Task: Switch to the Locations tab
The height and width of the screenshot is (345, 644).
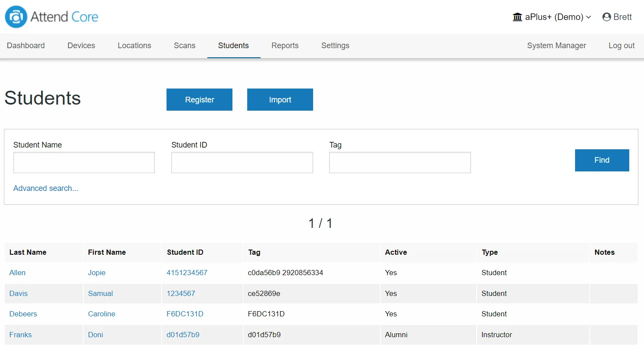Action: [134, 46]
